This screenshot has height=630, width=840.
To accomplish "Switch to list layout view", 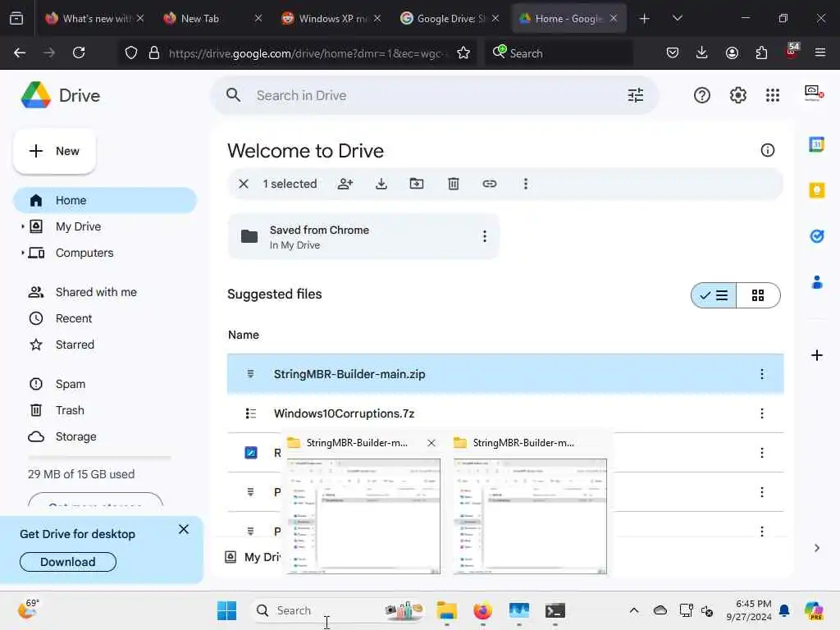I will pos(714,295).
